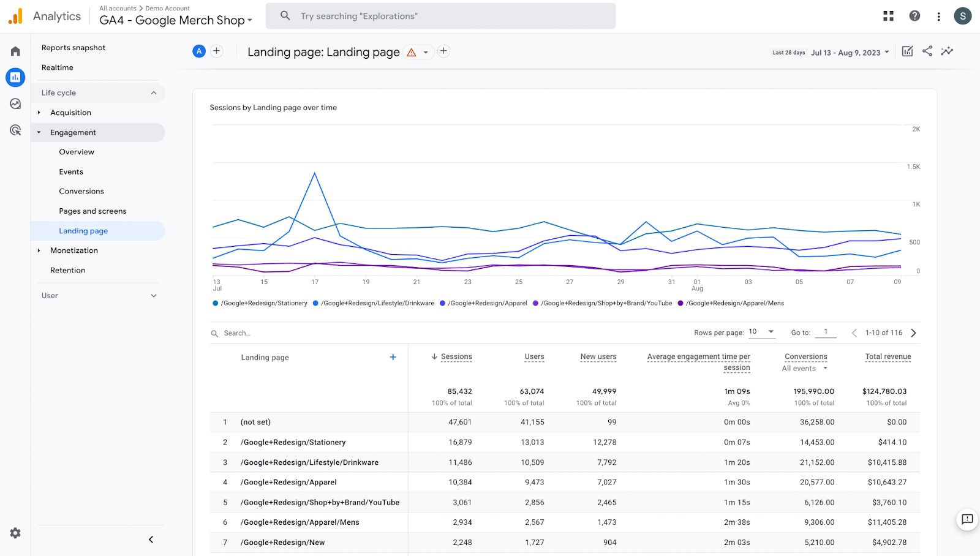Select the Explore section icon
Viewport: 980px width, 556px height.
pyautogui.click(x=15, y=103)
